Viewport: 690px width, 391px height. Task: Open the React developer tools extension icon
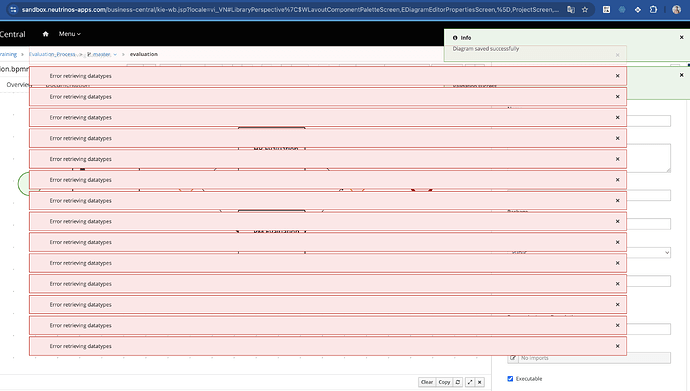point(622,10)
